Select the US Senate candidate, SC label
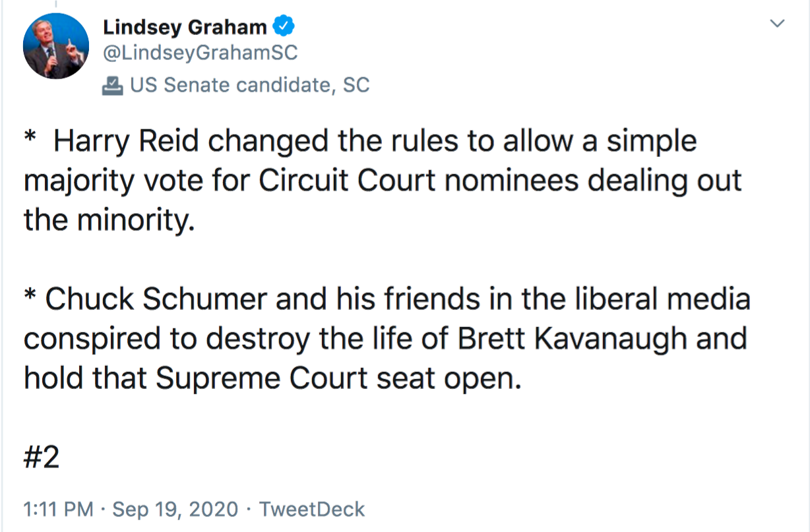 point(250,85)
